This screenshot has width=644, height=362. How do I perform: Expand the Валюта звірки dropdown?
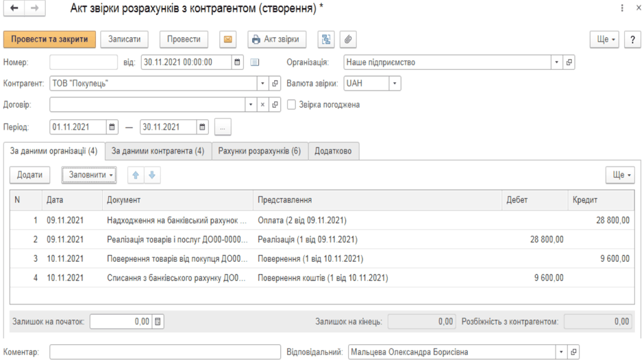tap(395, 84)
